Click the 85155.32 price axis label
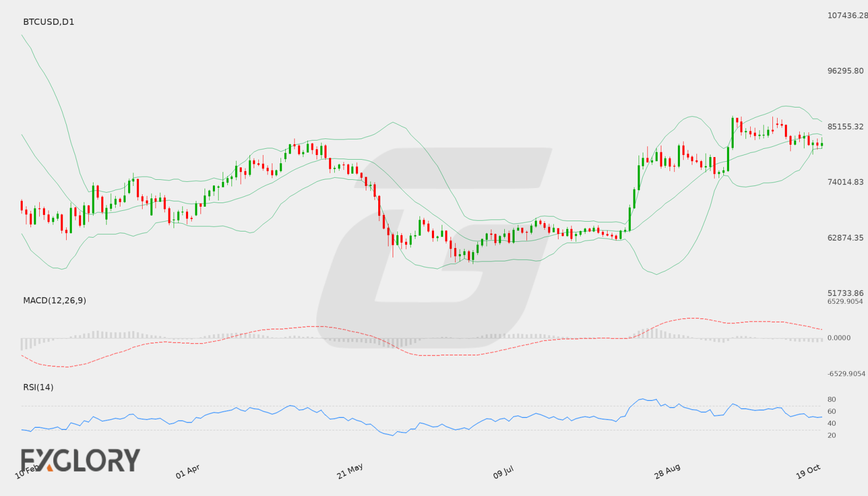Viewport: 868px width, 496px height. click(x=845, y=127)
